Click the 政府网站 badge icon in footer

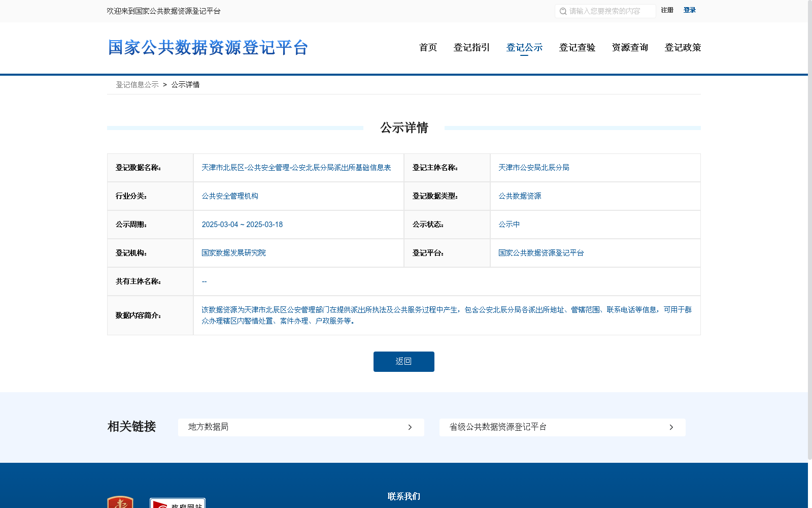click(178, 503)
